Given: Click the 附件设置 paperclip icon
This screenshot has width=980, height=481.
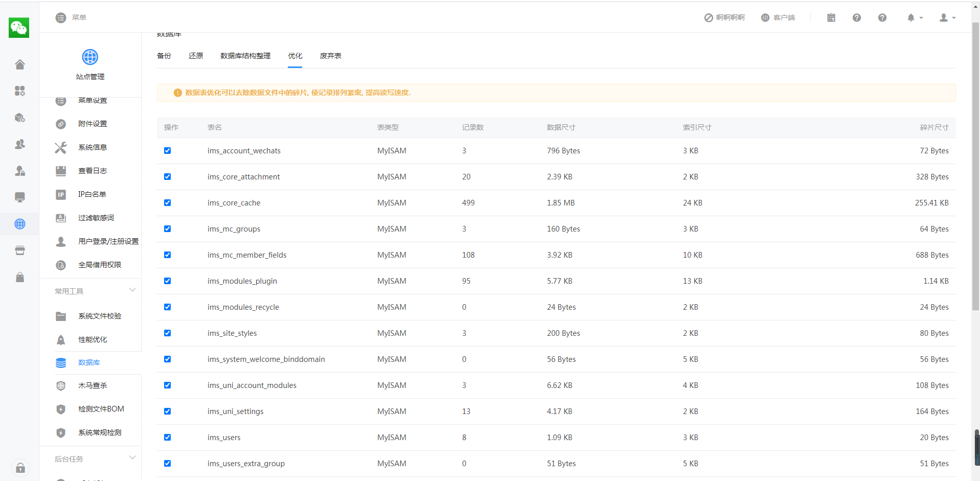Looking at the screenshot, I should (61, 124).
